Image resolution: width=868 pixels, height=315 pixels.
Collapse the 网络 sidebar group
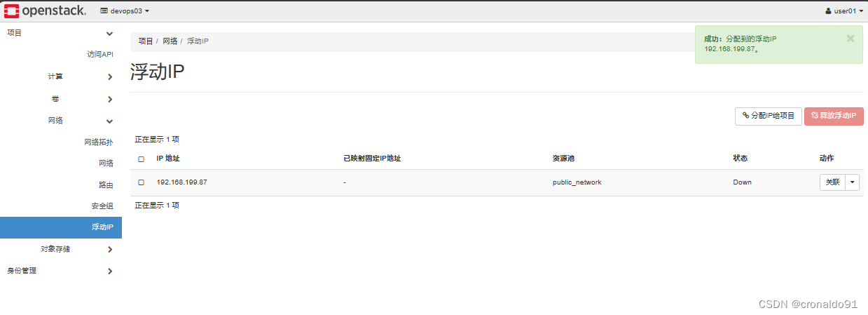[x=60, y=120]
